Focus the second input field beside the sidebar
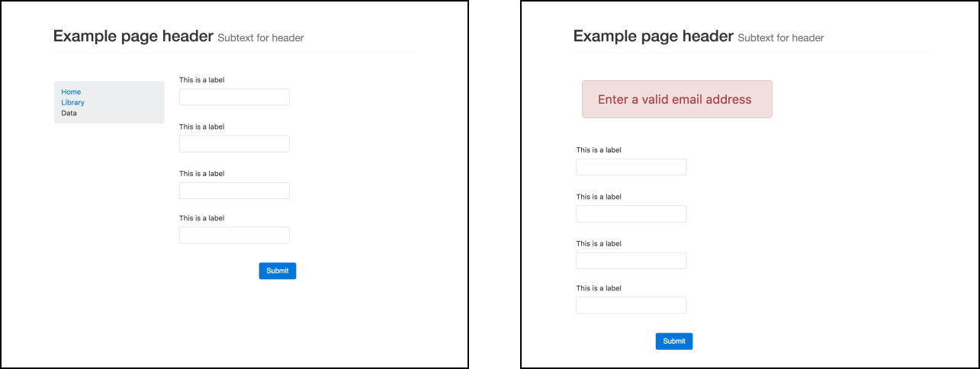The height and width of the screenshot is (369, 980). click(x=234, y=144)
